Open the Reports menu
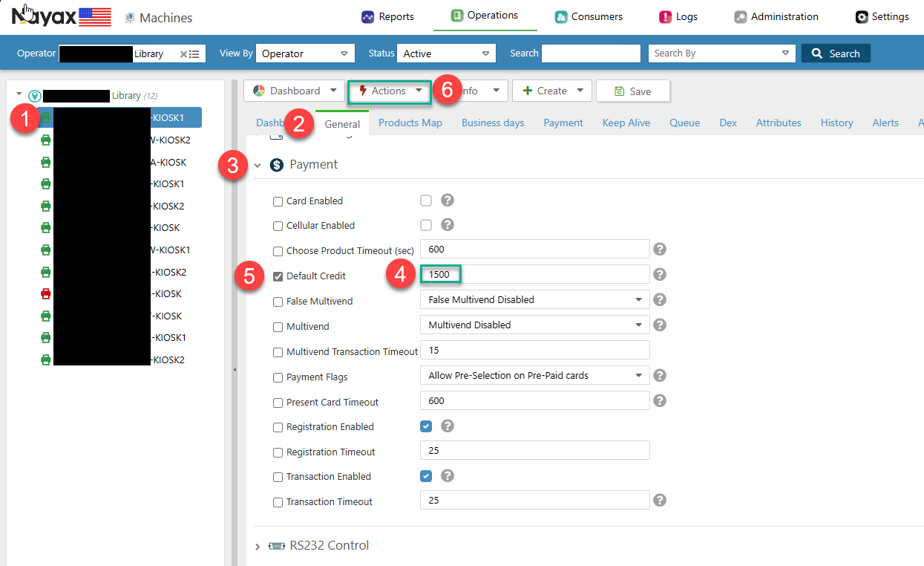Screen dimensions: 924x566 (x=387, y=16)
